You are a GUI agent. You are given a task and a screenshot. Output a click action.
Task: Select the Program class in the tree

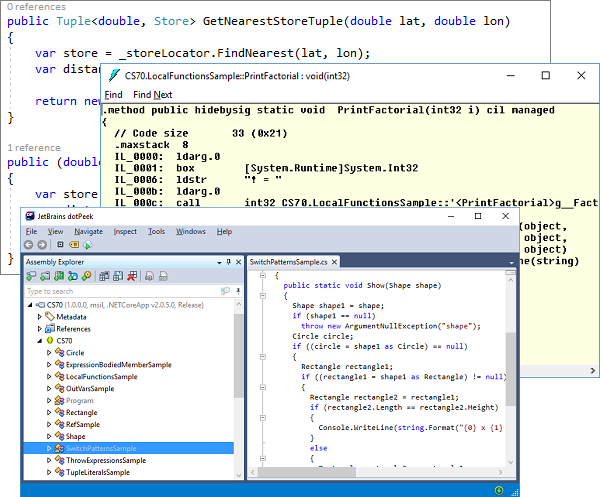pyautogui.click(x=80, y=401)
